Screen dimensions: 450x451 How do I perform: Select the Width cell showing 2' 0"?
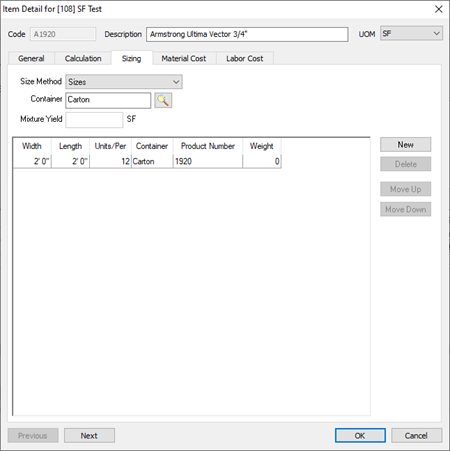(x=32, y=161)
